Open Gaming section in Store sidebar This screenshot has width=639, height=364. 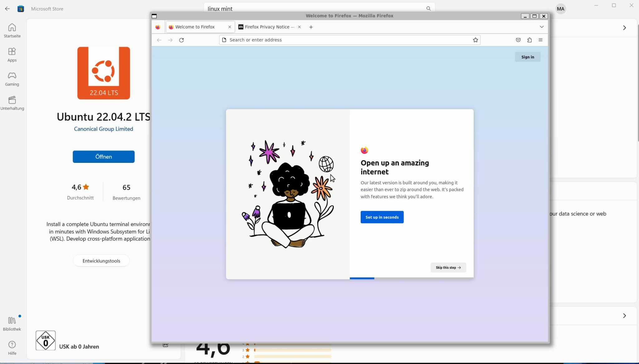12,79
